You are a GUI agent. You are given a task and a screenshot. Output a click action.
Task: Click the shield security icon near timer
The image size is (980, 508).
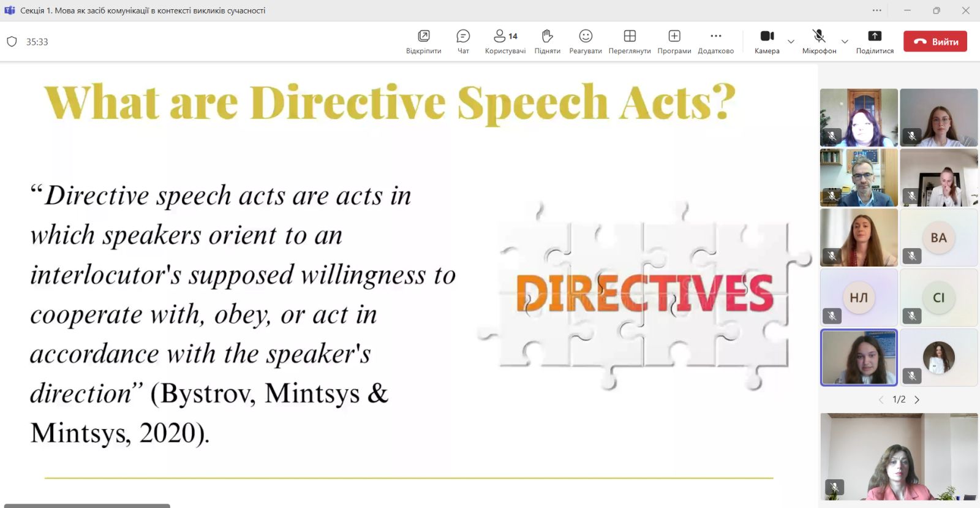pyautogui.click(x=12, y=42)
